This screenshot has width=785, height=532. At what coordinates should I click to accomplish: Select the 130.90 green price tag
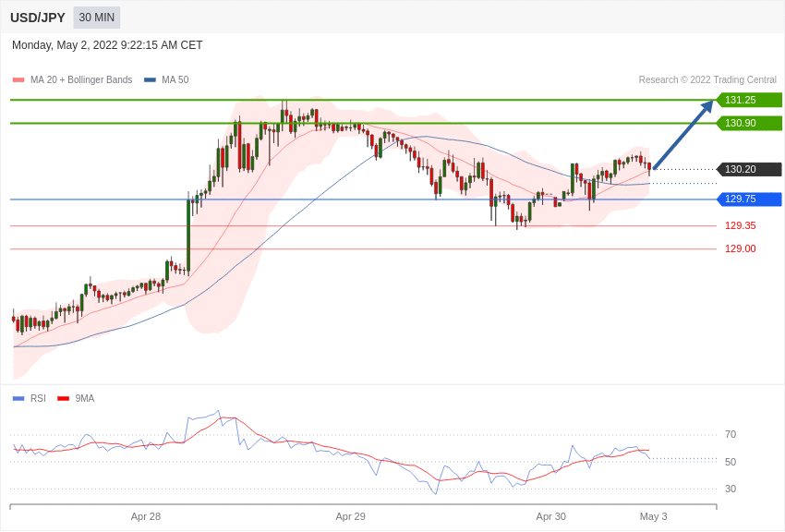click(749, 123)
